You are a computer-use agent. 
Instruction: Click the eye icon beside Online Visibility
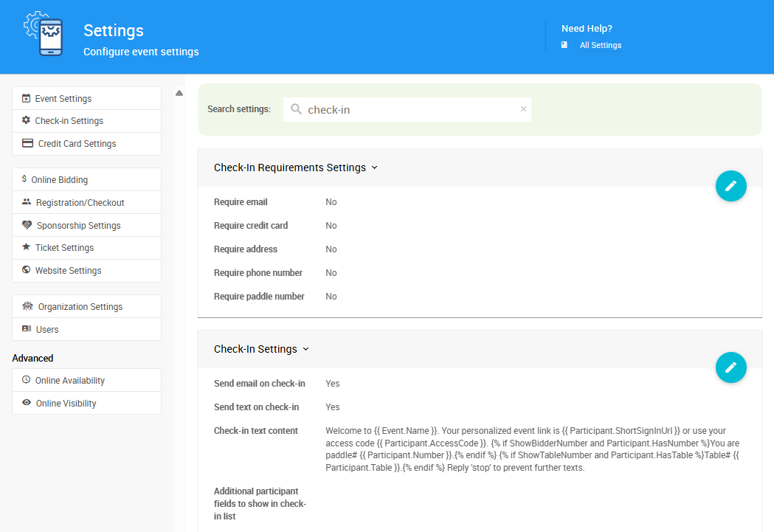coord(27,403)
